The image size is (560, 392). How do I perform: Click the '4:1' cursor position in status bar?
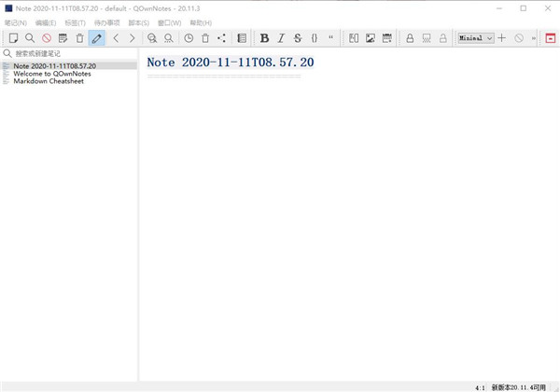480,387
